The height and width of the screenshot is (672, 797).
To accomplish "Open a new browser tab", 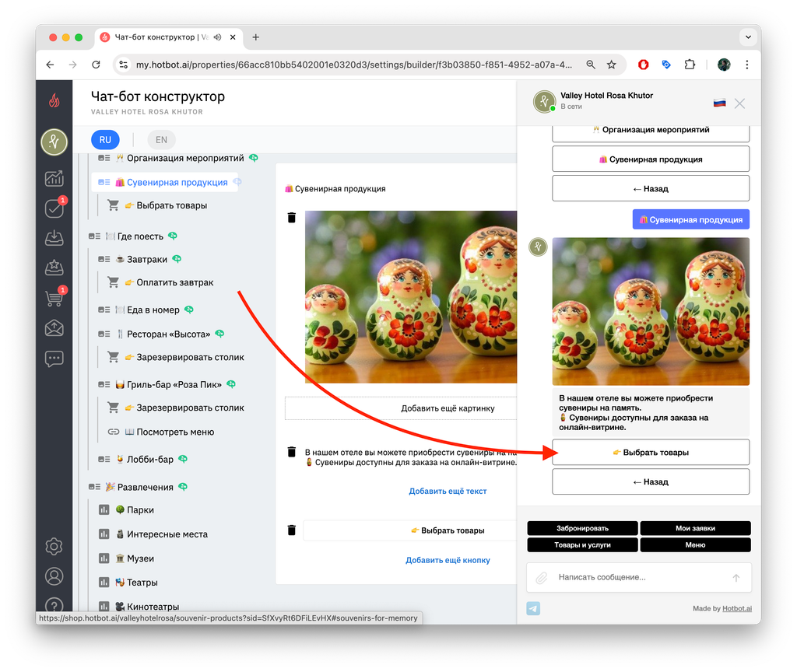I will point(255,37).
